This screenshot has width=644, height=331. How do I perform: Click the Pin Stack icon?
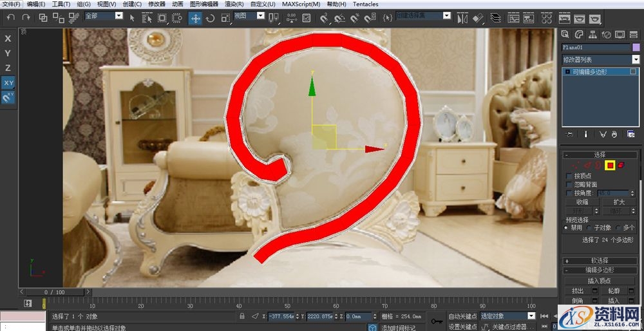tap(569, 134)
